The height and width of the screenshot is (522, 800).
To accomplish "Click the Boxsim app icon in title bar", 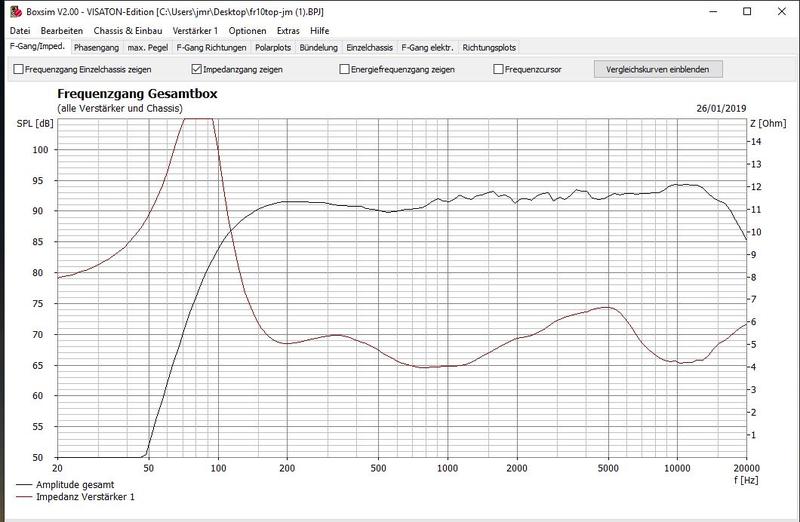I will pos(13,12).
